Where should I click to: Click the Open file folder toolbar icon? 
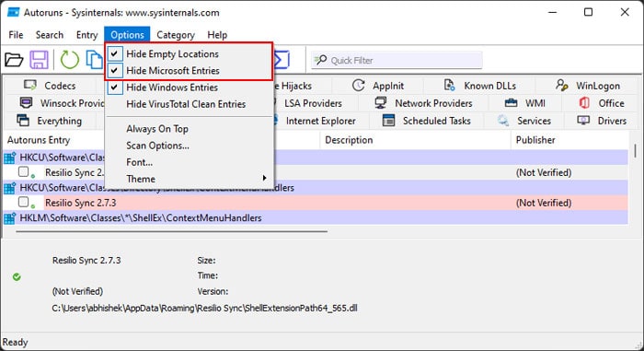tap(14, 60)
